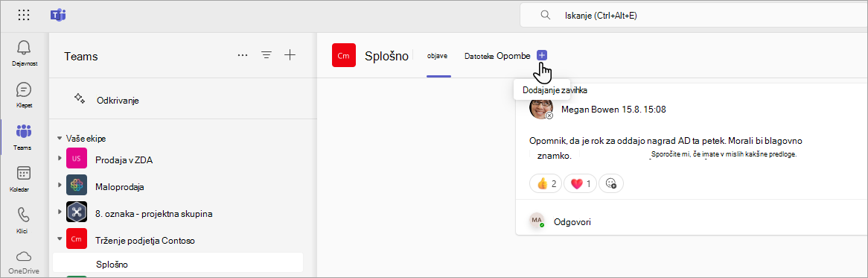Open Klepet chat in sidebar

24,95
